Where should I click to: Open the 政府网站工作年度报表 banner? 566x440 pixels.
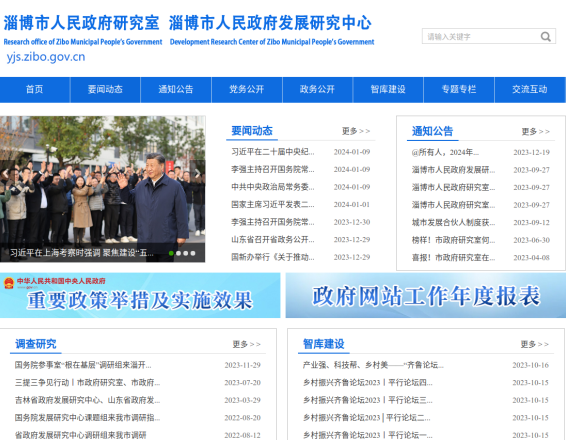point(426,296)
